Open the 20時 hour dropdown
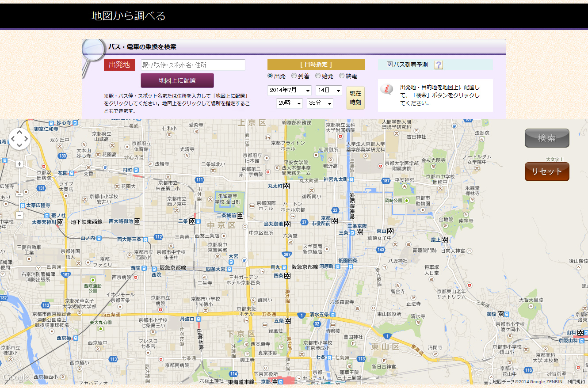The width and height of the screenshot is (588, 388). [x=289, y=103]
